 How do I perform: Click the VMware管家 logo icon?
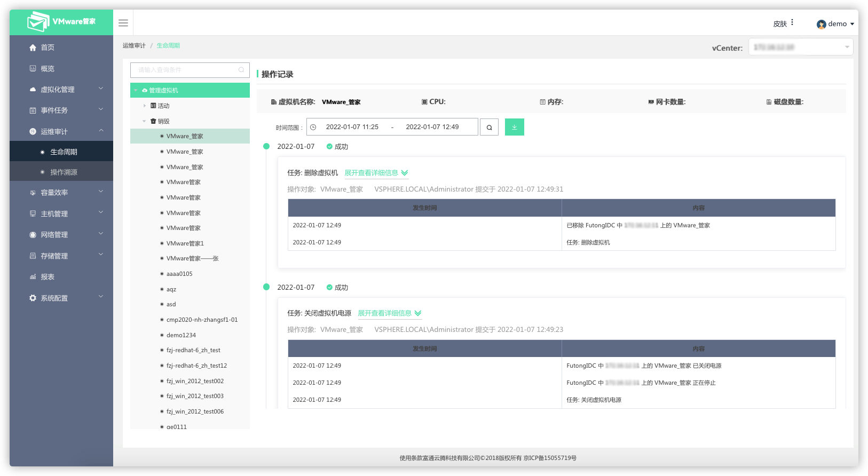[38, 22]
